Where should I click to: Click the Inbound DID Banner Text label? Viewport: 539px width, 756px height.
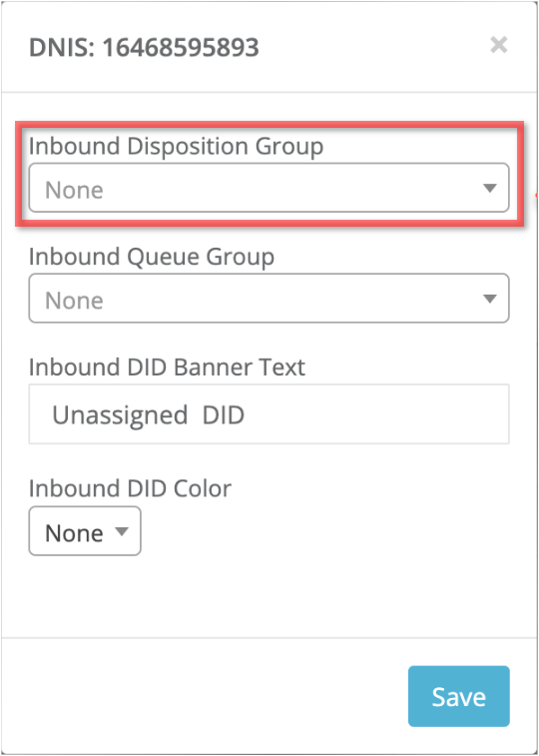[167, 368]
